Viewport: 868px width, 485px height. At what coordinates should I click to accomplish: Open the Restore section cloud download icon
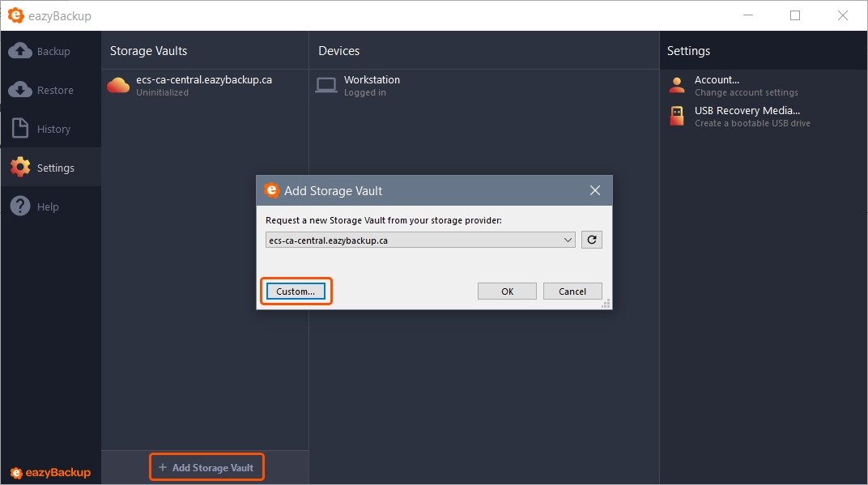[20, 90]
